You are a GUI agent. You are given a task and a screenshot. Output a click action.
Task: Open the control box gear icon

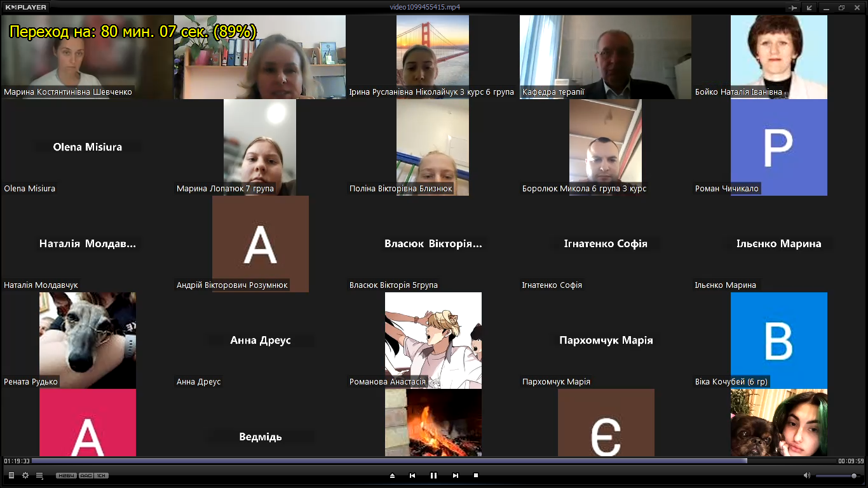coord(25,475)
